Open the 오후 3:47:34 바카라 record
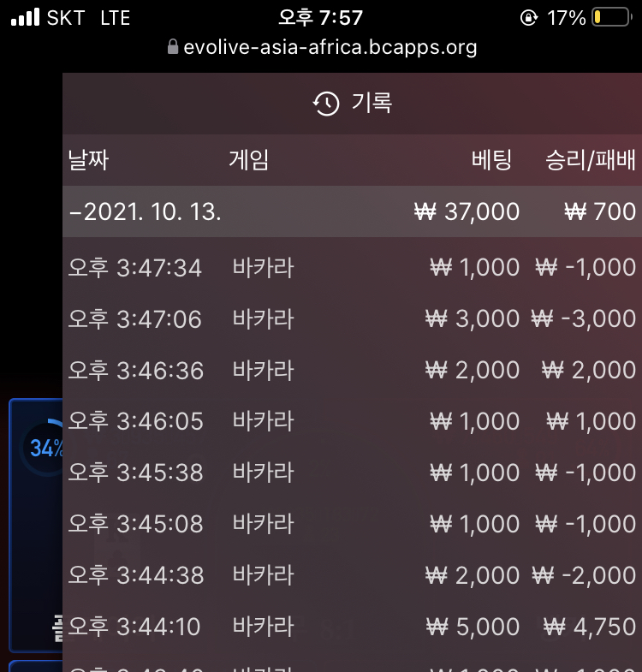The image size is (642, 672). tap(352, 267)
